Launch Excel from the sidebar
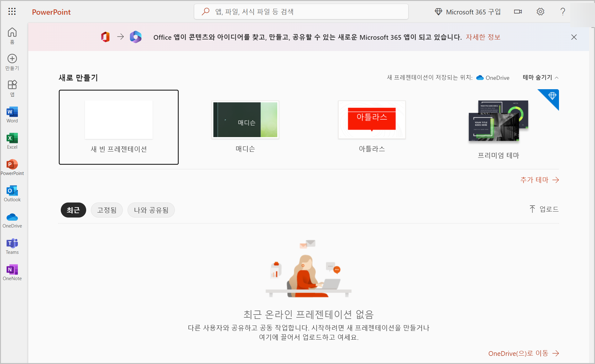 point(12,141)
